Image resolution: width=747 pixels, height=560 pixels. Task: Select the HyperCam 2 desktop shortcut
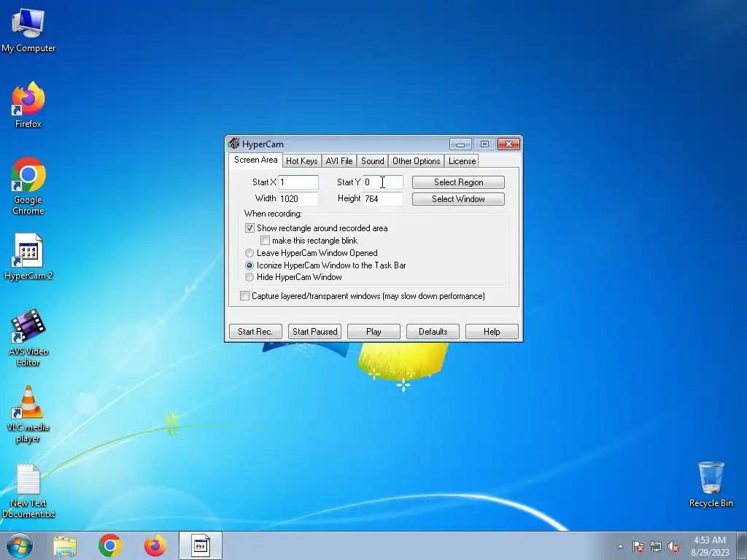pos(28,257)
